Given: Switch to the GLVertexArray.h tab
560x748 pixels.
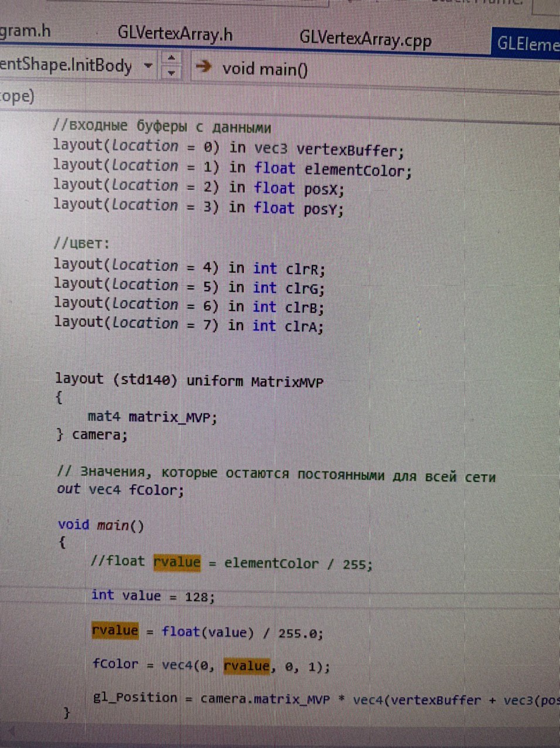Looking at the screenshot, I should 175,34.
